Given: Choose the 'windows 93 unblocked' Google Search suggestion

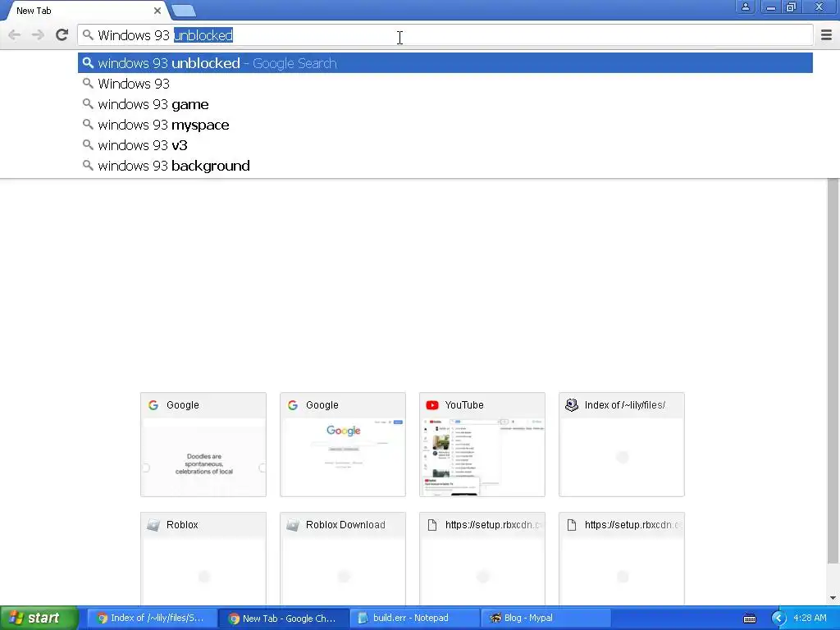Looking at the screenshot, I should (445, 63).
